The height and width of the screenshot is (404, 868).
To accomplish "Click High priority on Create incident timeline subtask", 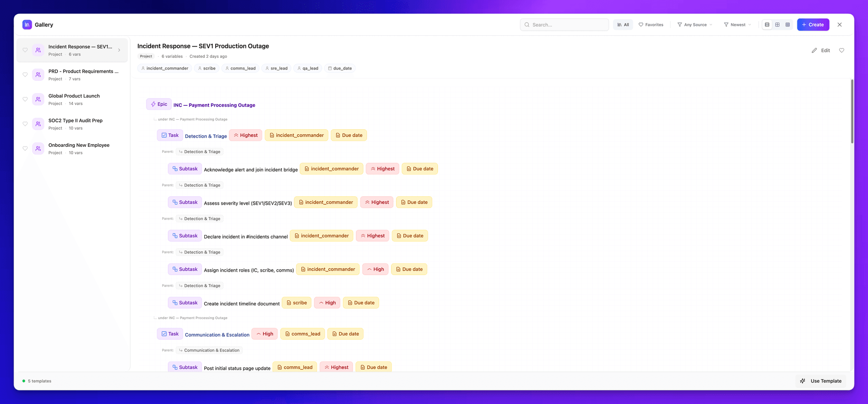I will [327, 303].
